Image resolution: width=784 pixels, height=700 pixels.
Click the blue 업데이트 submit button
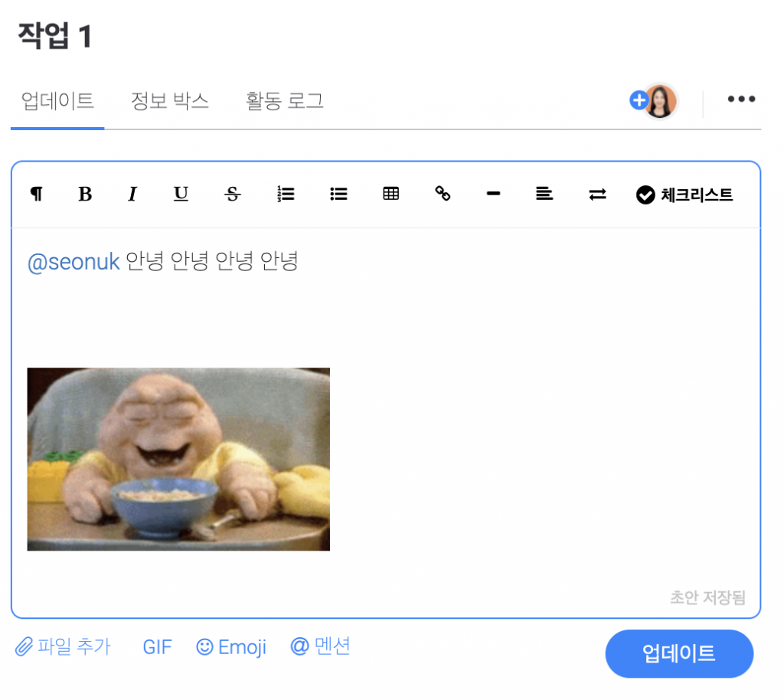tap(679, 654)
